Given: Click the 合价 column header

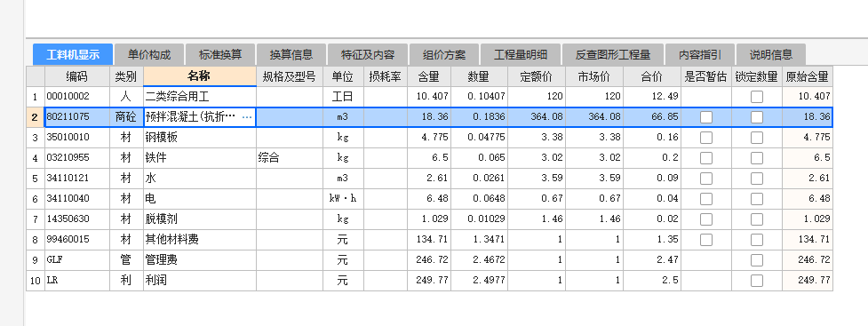Looking at the screenshot, I should coord(652,76).
